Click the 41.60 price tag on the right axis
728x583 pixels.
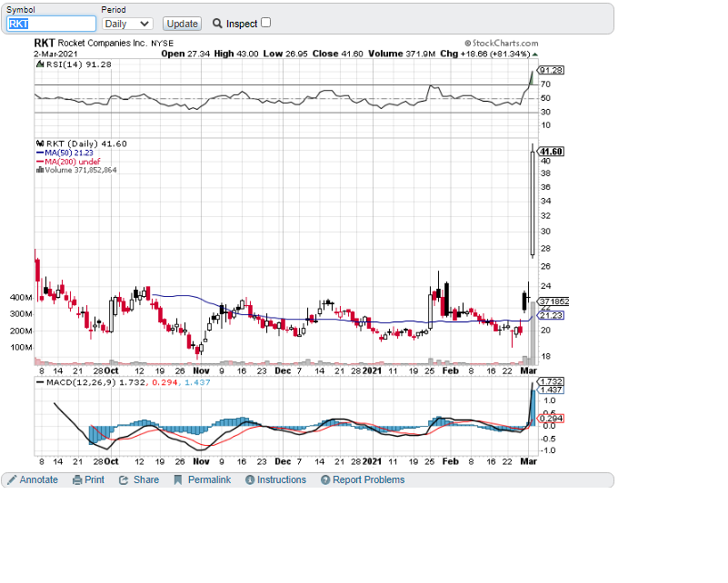pos(551,152)
